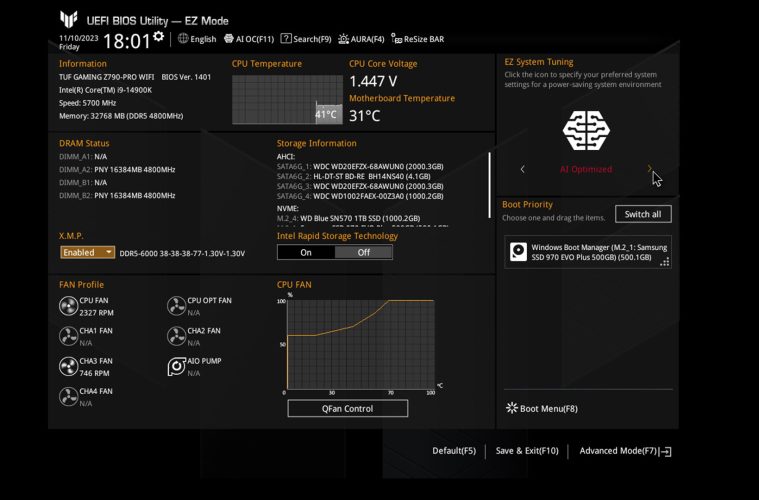The image size is (759, 500).
Task: Click the CHA2 FAN icon
Action: [x=176, y=336]
